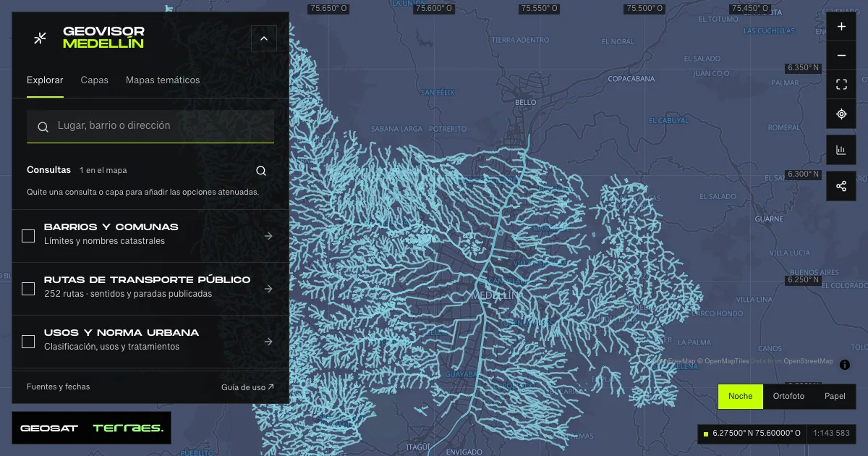Click the 75.550° O longitude label
The image size is (868, 456).
point(539,9)
